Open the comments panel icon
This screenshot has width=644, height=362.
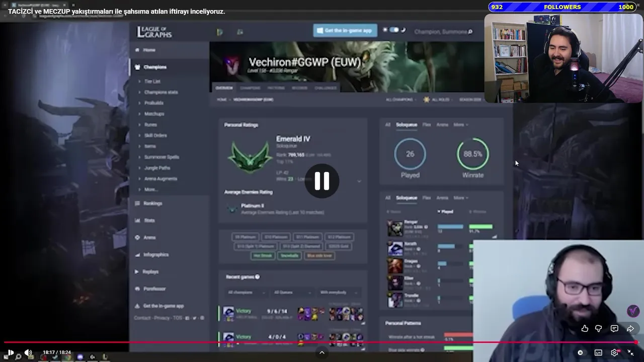pyautogui.click(x=614, y=328)
